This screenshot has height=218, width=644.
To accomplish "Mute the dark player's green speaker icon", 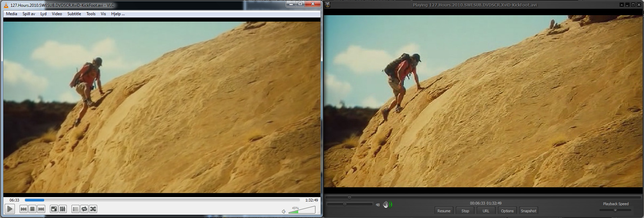I will tap(387, 205).
